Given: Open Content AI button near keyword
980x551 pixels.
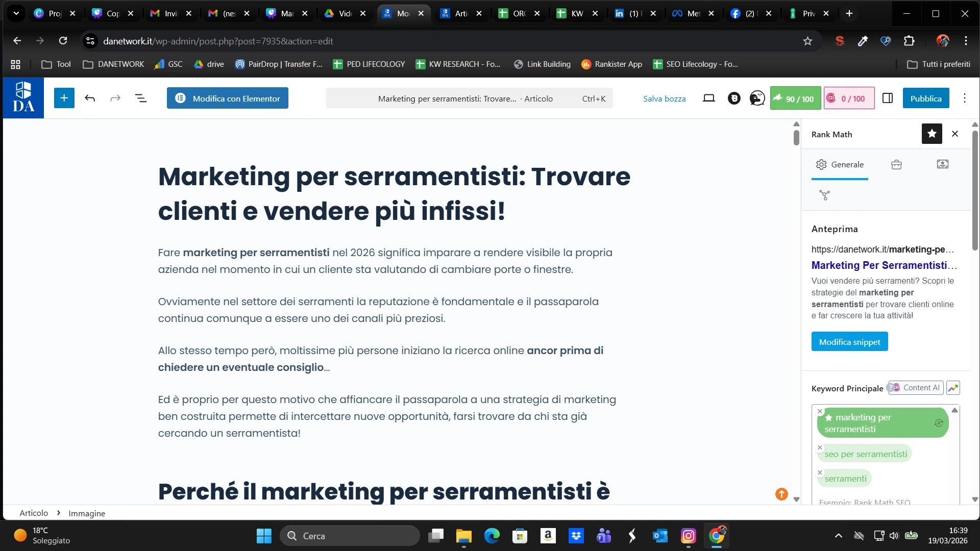Looking at the screenshot, I should click(x=916, y=388).
